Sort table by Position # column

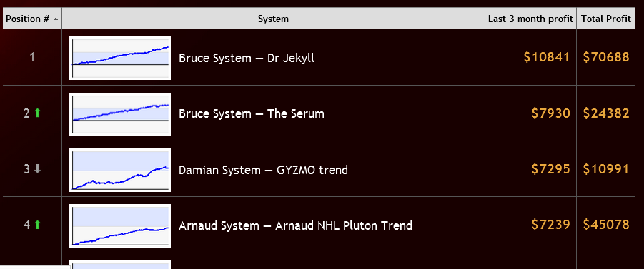tap(32, 19)
